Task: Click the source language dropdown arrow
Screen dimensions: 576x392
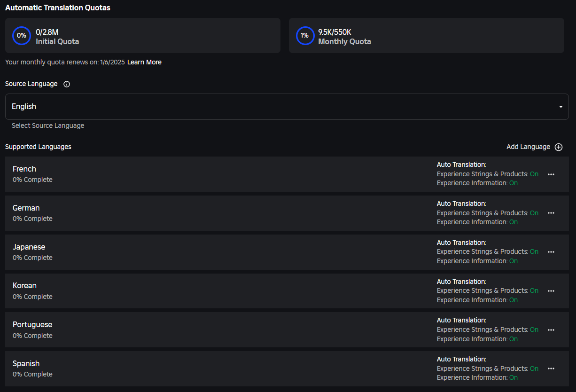Action: (561, 107)
